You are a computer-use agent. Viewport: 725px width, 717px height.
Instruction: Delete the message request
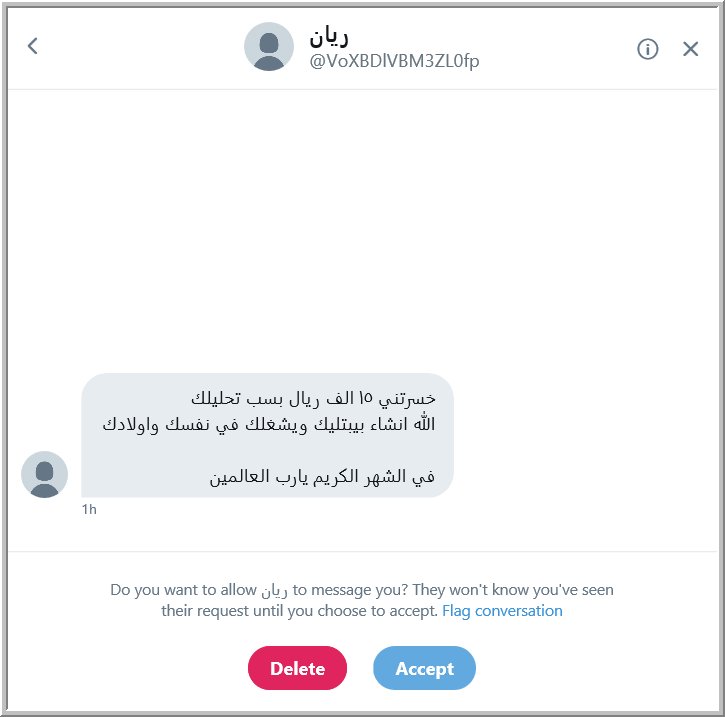coord(297,668)
